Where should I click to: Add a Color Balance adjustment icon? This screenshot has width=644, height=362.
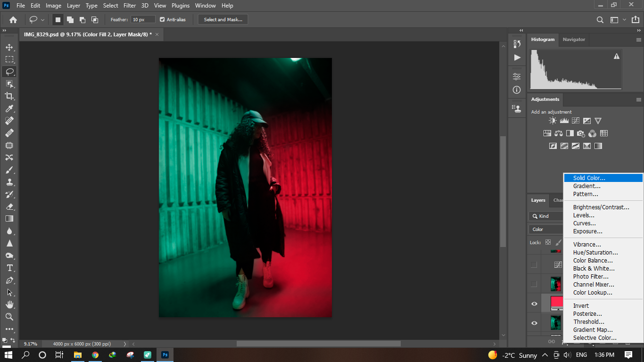point(559,133)
